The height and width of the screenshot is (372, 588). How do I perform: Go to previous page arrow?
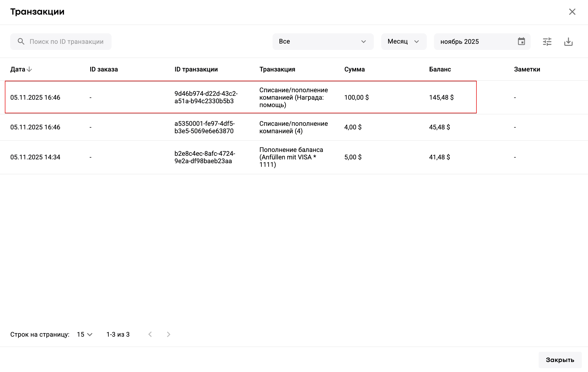click(150, 334)
